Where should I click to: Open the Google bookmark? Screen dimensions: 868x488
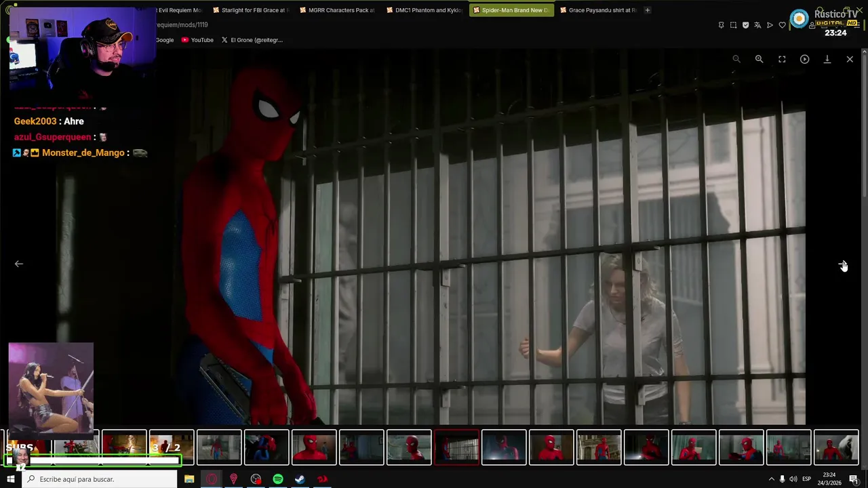click(165, 40)
